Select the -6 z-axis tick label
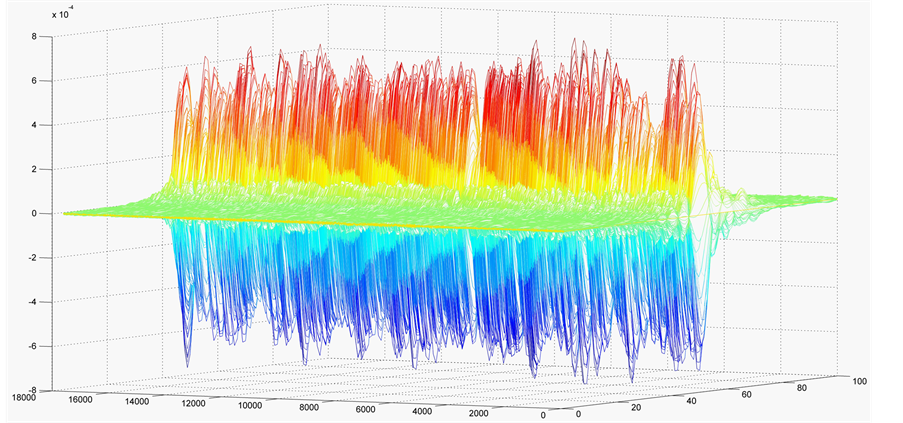 pos(31,347)
